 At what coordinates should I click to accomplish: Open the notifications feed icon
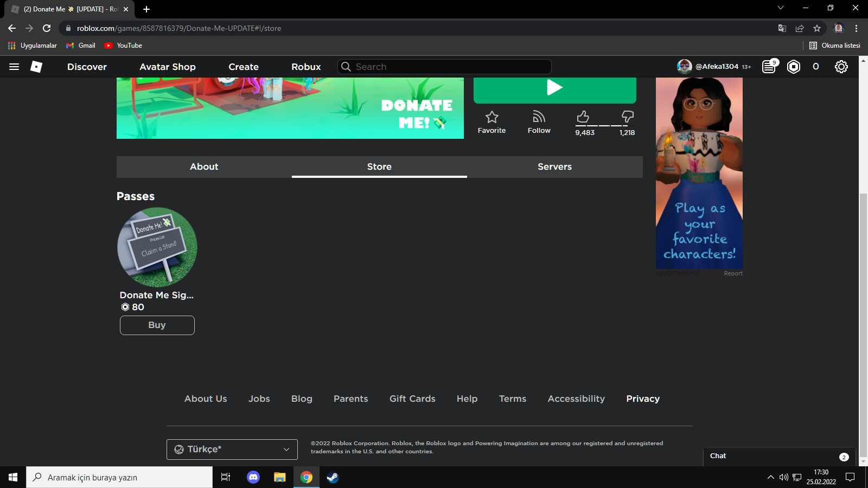tap(769, 67)
